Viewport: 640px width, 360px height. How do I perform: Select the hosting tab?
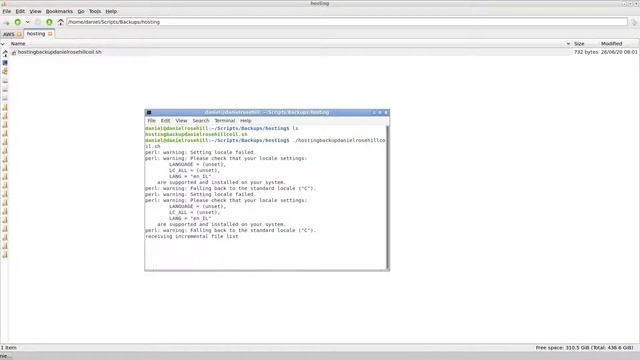36,34
